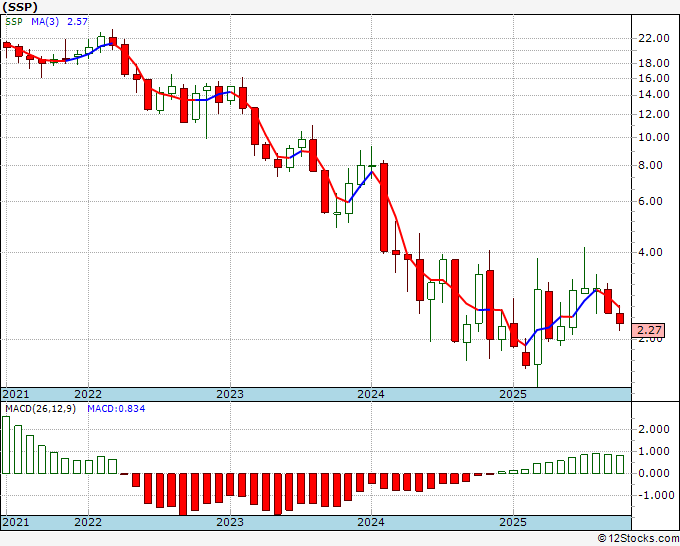Click the MACD(26,12,9) indicator label
The height and width of the screenshot is (546, 680).
[40, 409]
